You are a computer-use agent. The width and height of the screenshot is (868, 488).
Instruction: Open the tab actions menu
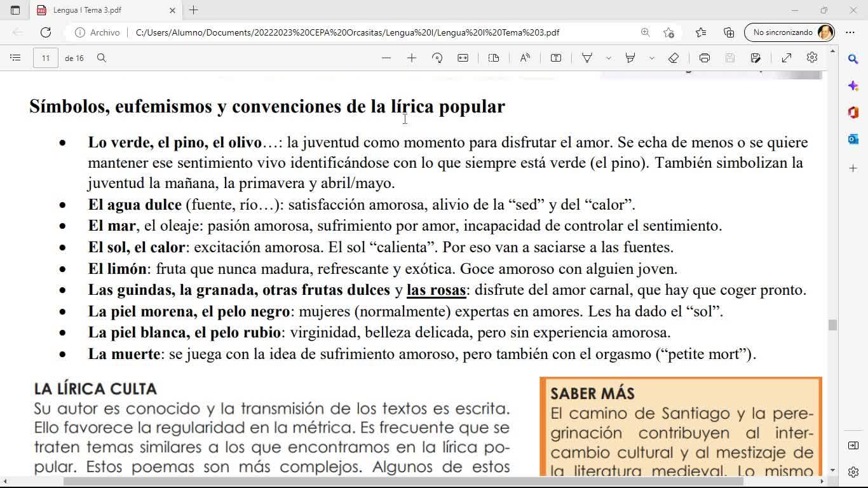point(15,10)
